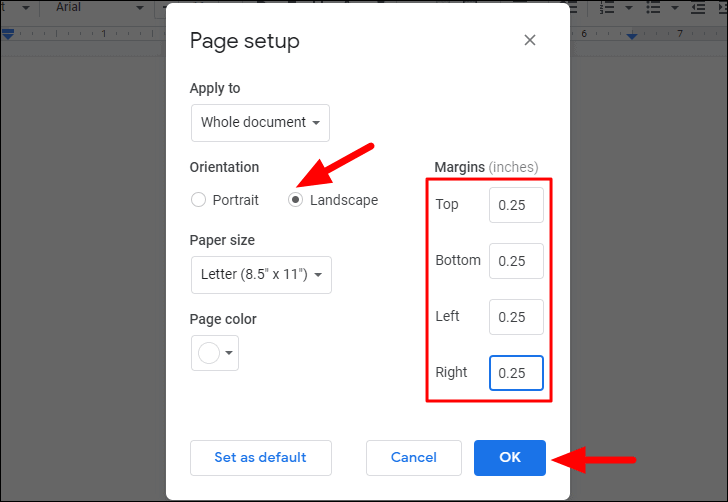Cancel the page setup changes

tap(414, 458)
